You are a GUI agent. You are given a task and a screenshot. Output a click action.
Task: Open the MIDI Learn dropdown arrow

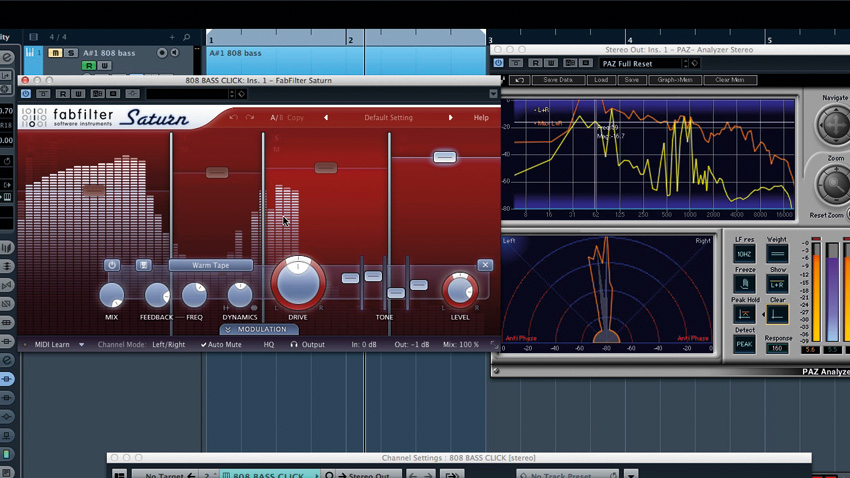pos(81,345)
